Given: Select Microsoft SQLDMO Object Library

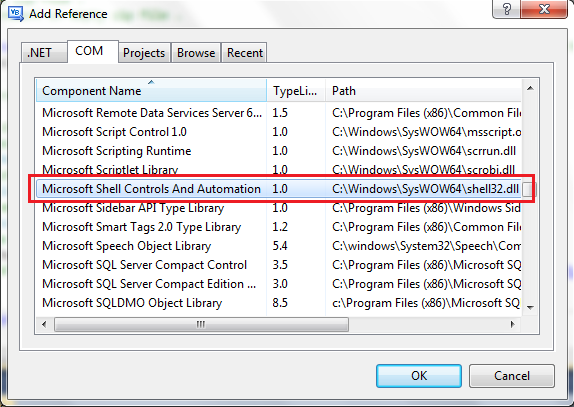Looking at the screenshot, I should coord(279,303).
